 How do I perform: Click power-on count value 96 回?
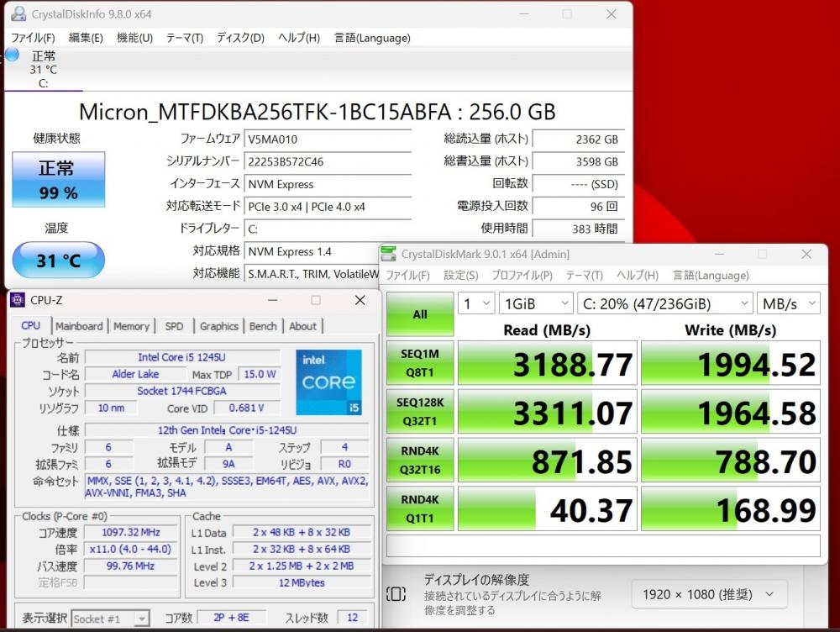578,207
